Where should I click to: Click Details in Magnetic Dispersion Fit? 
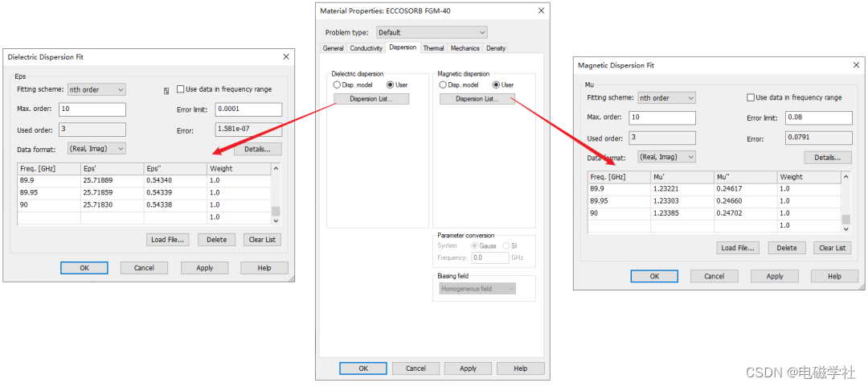(828, 158)
